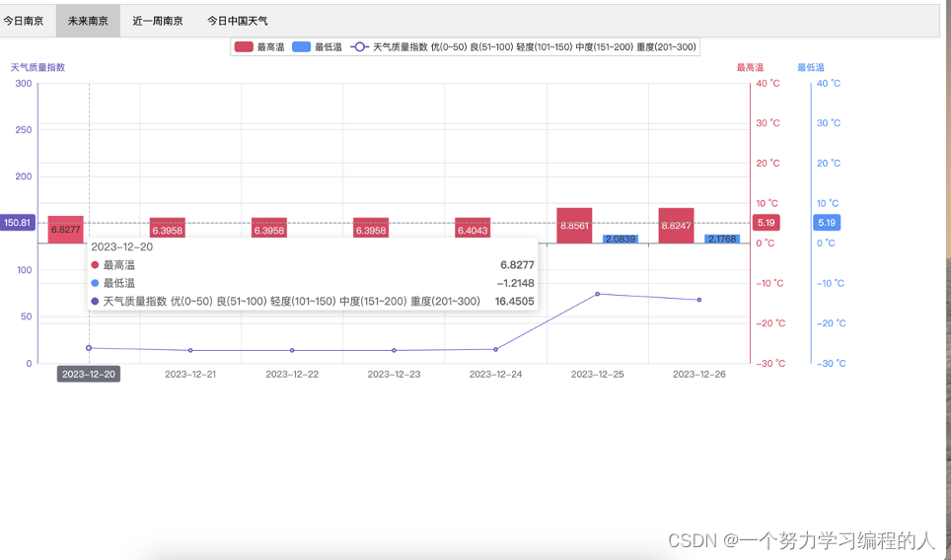This screenshot has width=951, height=560.
Task: Toggle the 天气质量指数 legend line series
Action: point(523,47)
